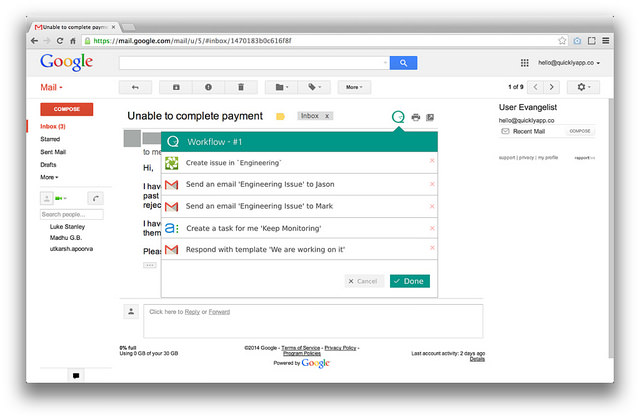Open the Move to folder dropdown

[x=281, y=87]
